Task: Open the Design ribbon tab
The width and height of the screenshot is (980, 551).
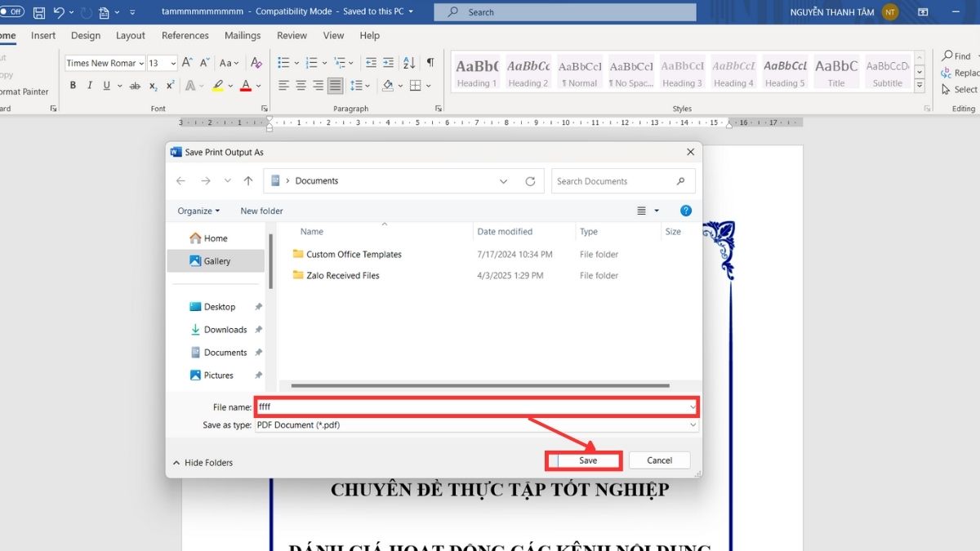Action: tap(86, 36)
